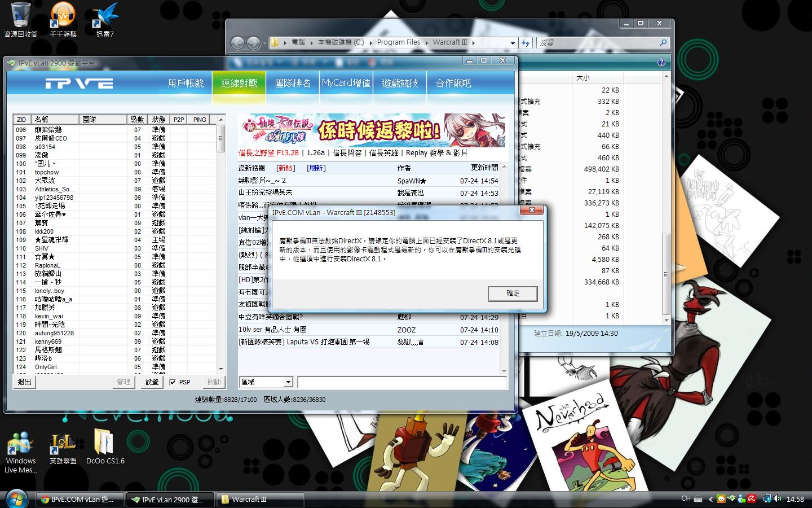The image size is (812, 508).
Task: Open Windows Live Messenger desktop icon
Action: point(21,452)
